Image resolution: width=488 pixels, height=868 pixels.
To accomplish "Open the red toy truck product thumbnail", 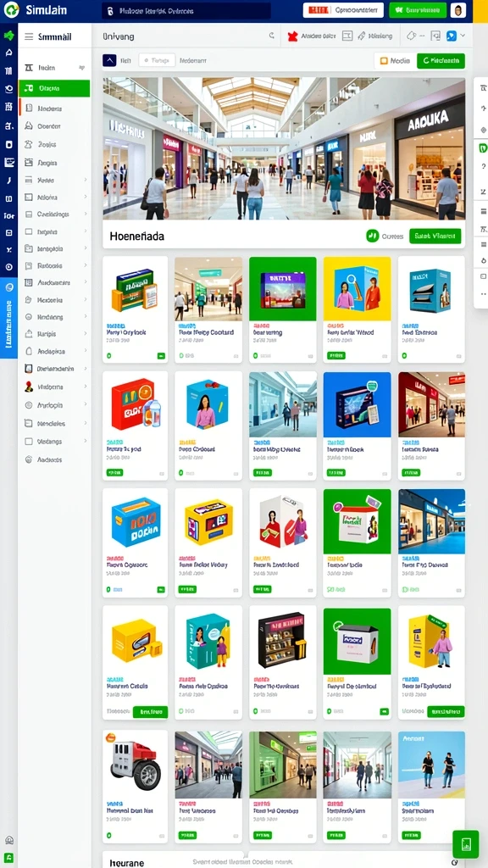I will tap(135, 765).
